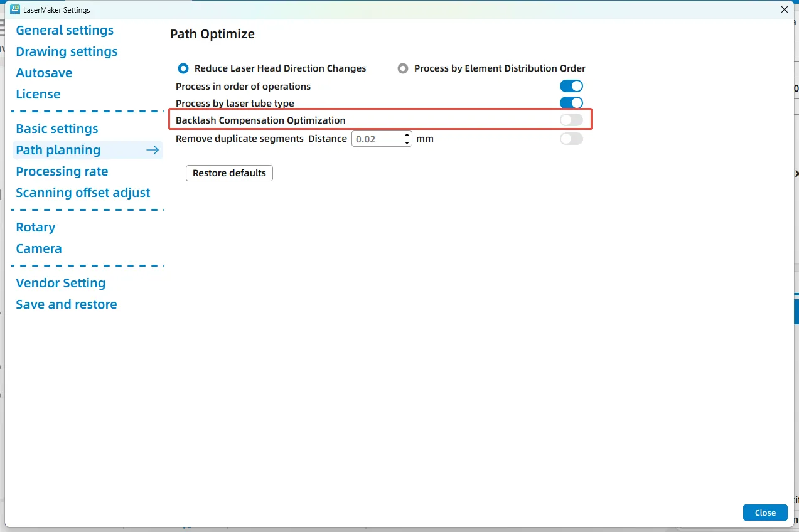Open the Autosave settings
Screen dimensions: 799x532
pyautogui.click(x=44, y=73)
